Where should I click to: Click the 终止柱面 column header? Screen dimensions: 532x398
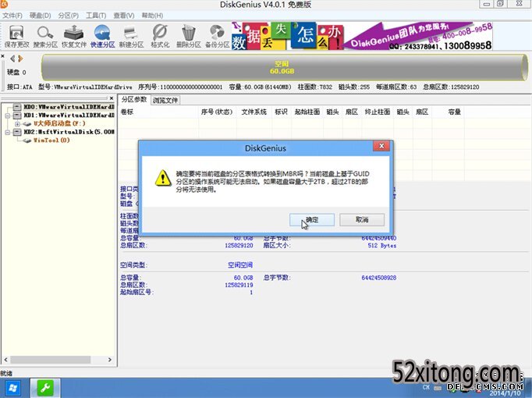pos(378,112)
